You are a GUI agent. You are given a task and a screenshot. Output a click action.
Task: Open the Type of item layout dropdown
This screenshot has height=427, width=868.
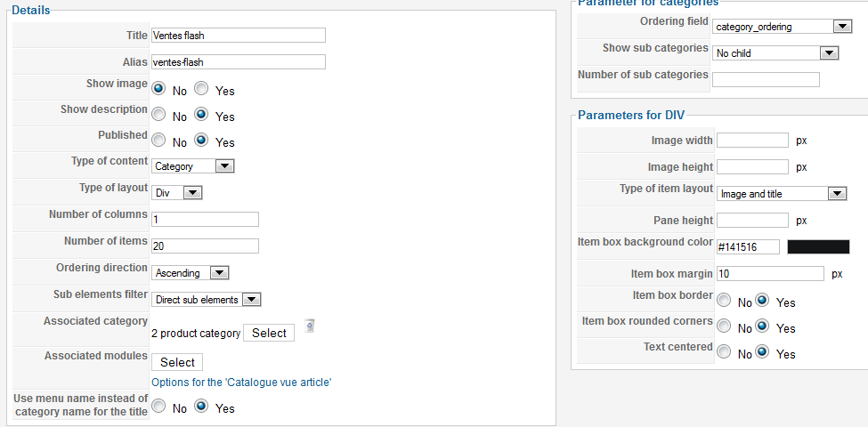782,194
